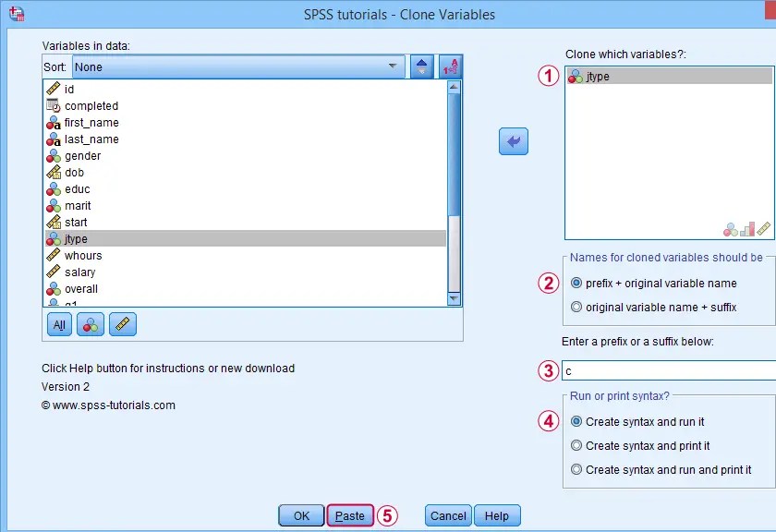Click nominal measurement icon under clone list

click(730, 227)
